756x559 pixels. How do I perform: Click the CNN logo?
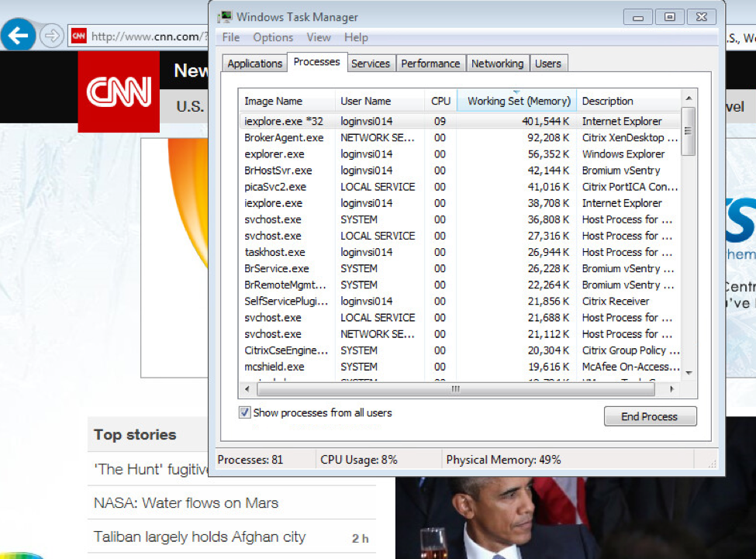(x=118, y=93)
